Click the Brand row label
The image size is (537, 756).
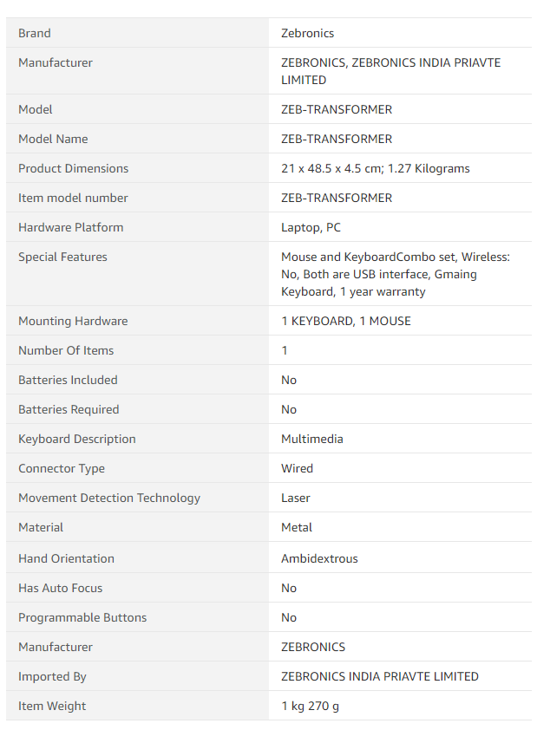coord(35,33)
